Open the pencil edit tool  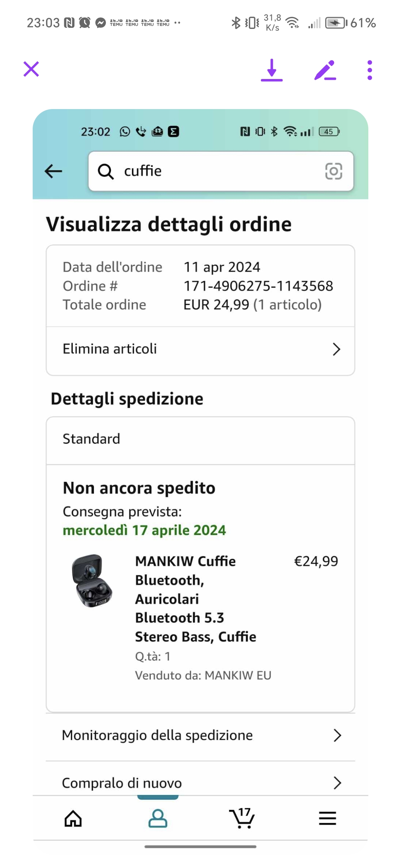[x=325, y=70]
